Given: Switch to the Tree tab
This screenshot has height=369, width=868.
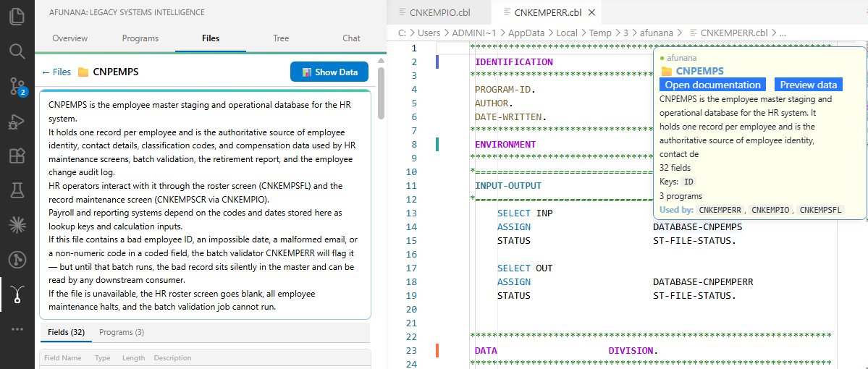Looking at the screenshot, I should click(x=281, y=38).
